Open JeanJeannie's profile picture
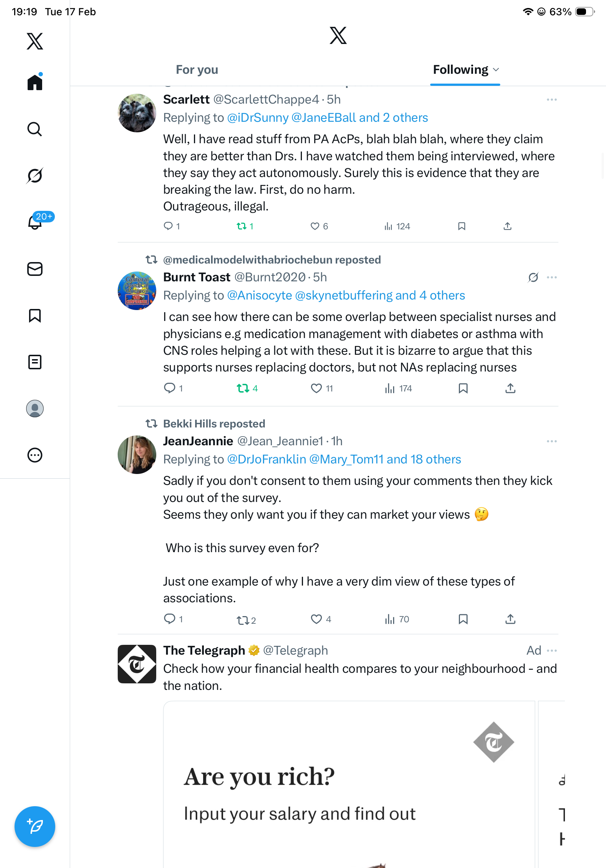606x868 pixels. coord(137,454)
